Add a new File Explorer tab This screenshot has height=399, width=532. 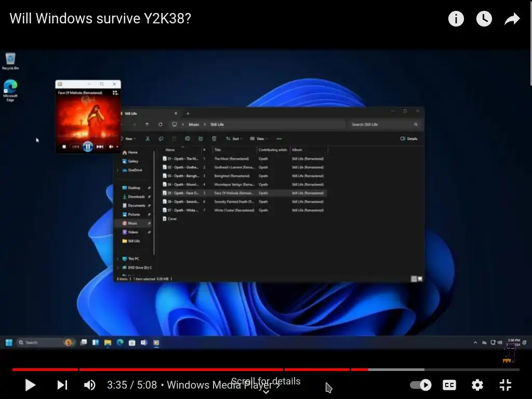[188, 113]
